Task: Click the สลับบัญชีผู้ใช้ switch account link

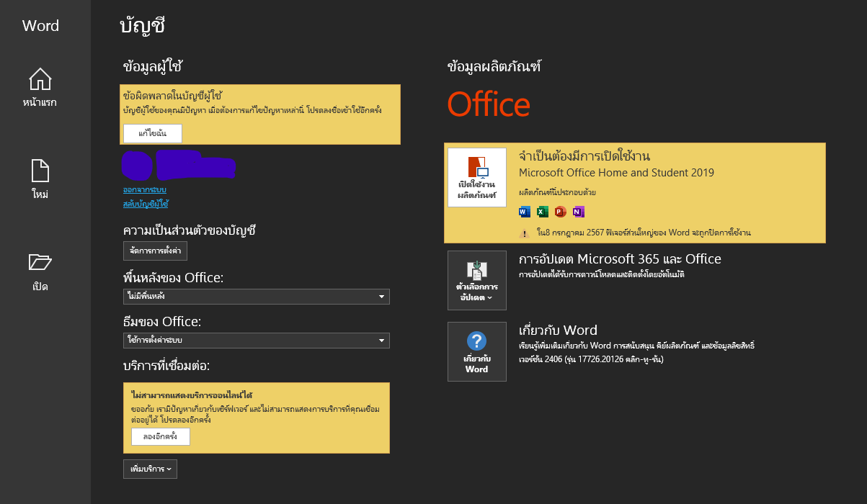Action: 146,204
